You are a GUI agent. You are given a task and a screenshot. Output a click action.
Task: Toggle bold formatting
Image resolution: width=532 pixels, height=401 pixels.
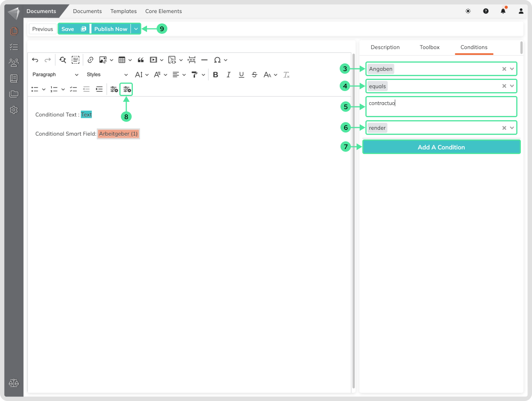tap(215, 75)
